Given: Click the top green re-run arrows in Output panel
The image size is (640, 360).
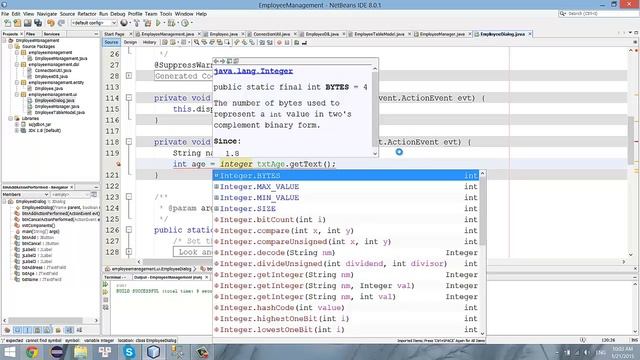Looking at the screenshot, I should pyautogui.click(x=105, y=284).
